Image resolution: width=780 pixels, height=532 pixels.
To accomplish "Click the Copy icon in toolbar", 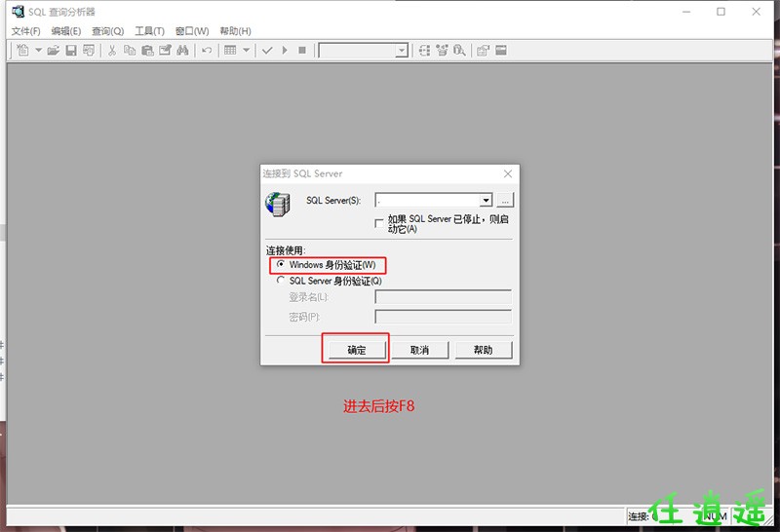I will (130, 51).
